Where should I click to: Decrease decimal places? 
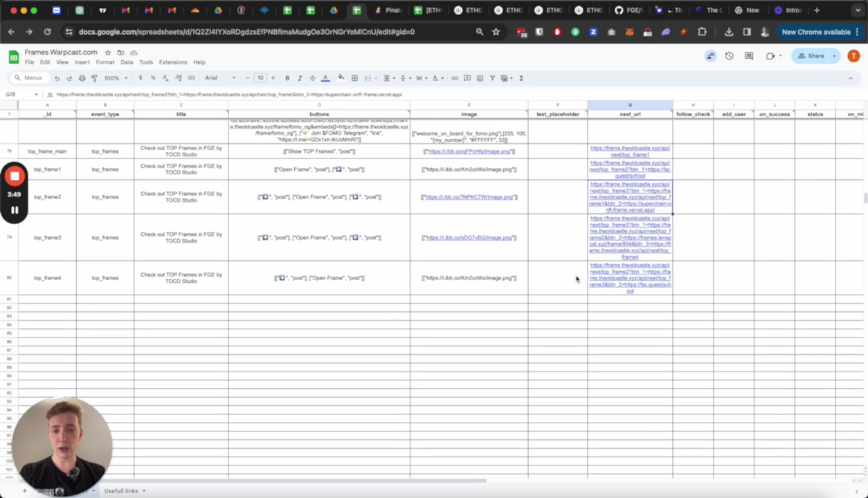(x=165, y=78)
